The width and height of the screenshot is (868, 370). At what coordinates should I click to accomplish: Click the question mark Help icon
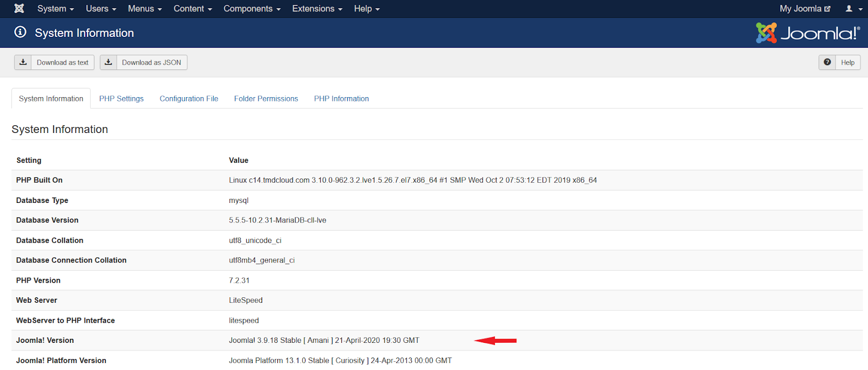click(827, 62)
